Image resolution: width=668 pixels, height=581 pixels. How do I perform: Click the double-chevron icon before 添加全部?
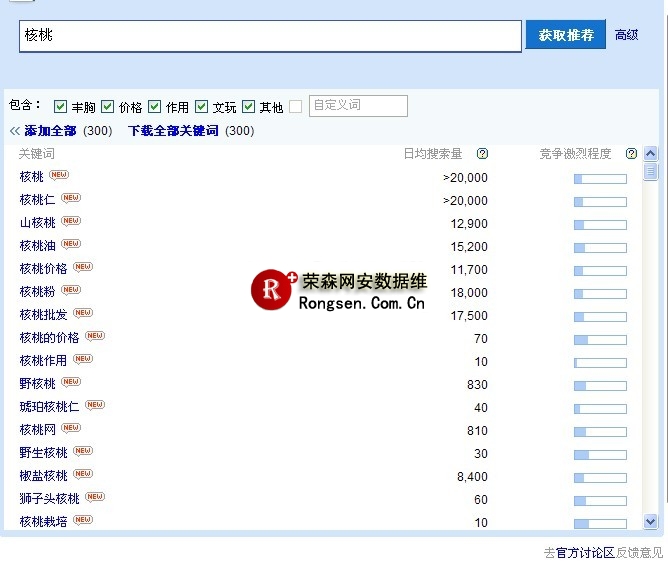point(15,131)
